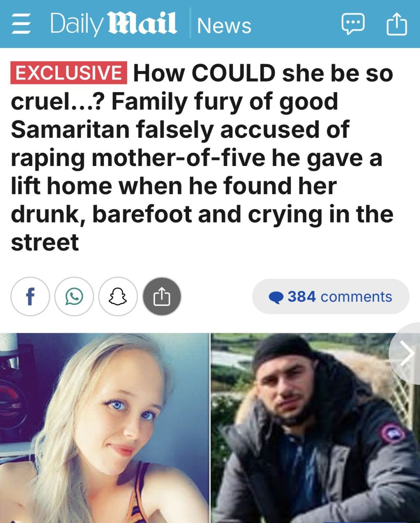Screen dimensions: 420x523
Task: Open the photo of the blonde woman
Action: point(105,428)
